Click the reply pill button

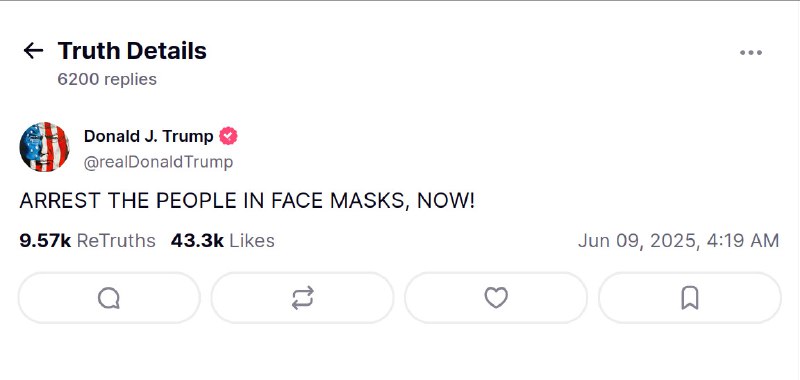[109, 298]
